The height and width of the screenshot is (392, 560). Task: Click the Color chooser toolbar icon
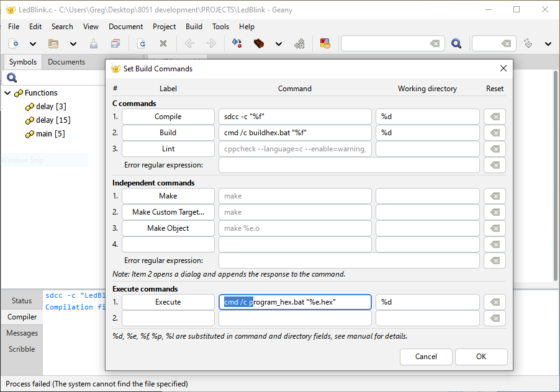pyautogui.click(x=325, y=43)
